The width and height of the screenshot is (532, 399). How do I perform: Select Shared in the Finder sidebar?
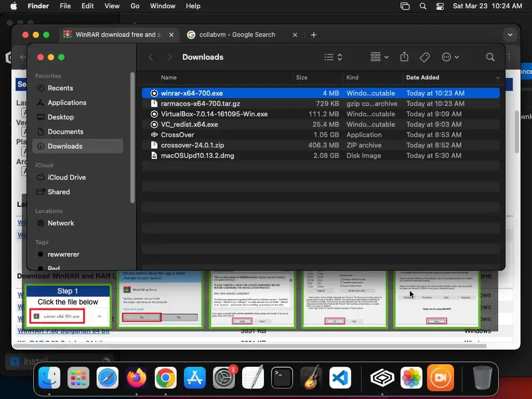click(x=78, y=192)
